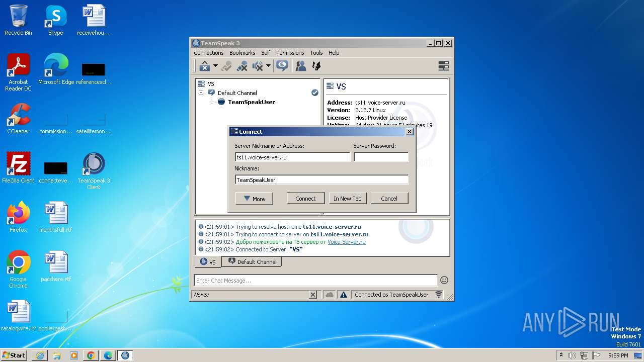
Task: Open the Tools menu
Action: click(316, 53)
